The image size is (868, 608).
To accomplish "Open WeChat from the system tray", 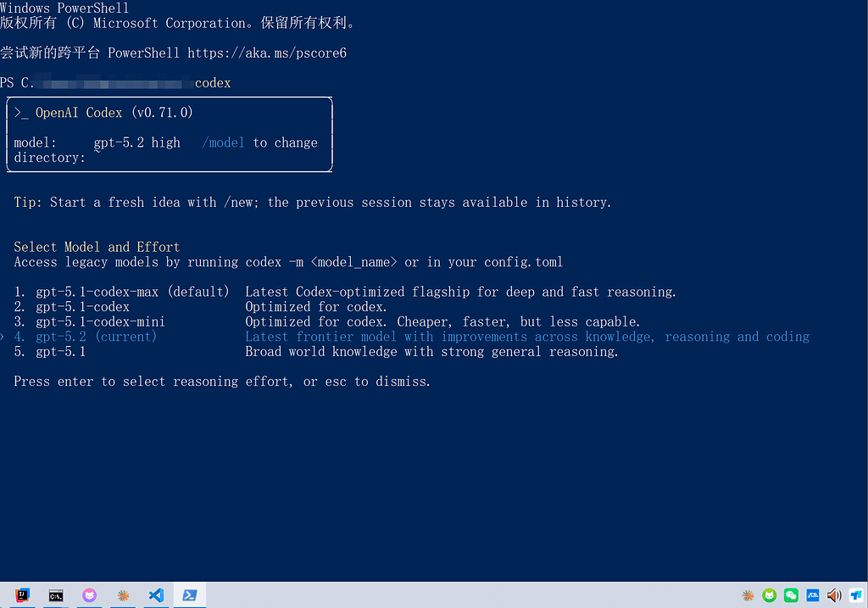I will [791, 596].
